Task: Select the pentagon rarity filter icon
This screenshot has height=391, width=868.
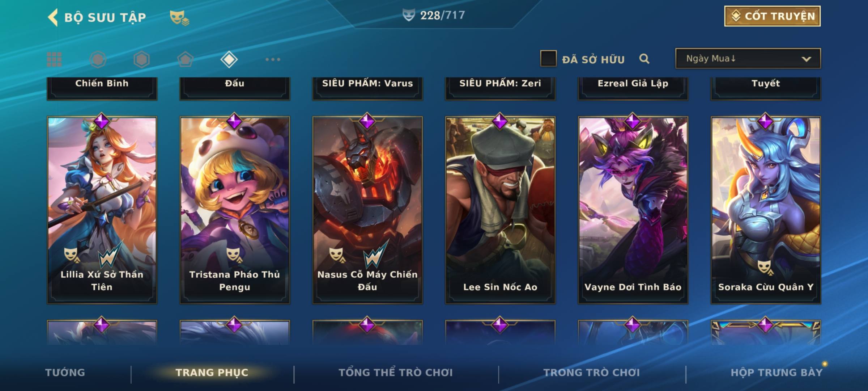Action: click(185, 59)
